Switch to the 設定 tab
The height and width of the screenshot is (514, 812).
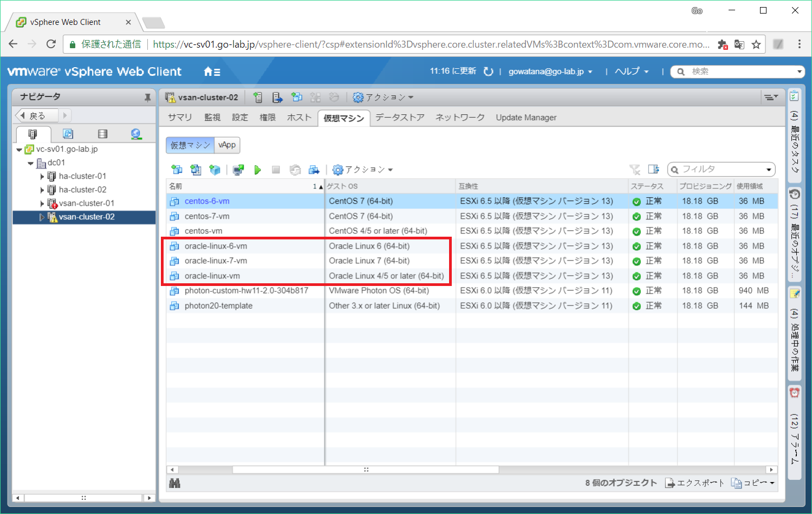(240, 118)
